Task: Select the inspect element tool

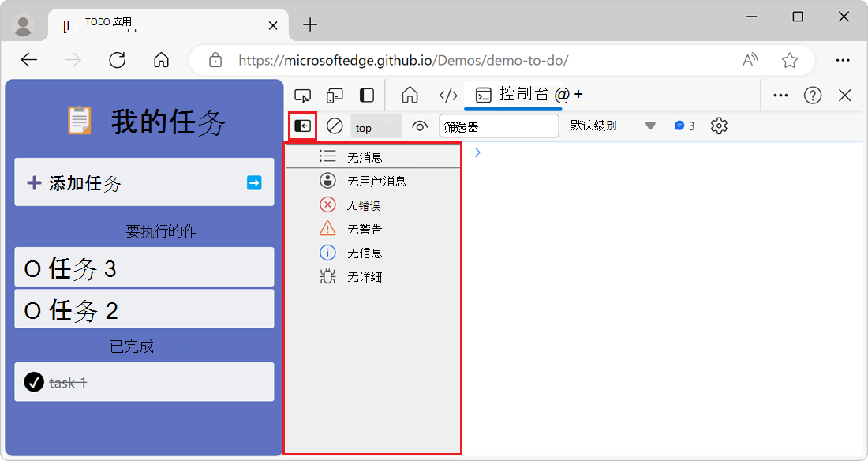Action: pos(302,96)
